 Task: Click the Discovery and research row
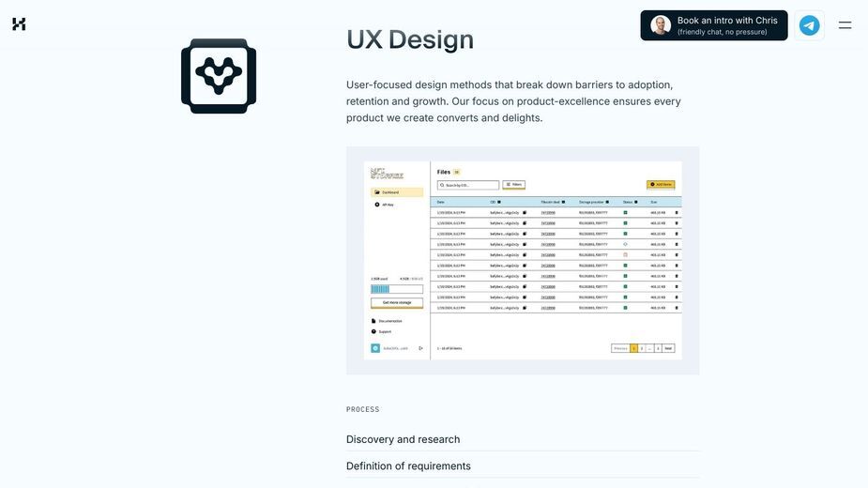(x=523, y=439)
